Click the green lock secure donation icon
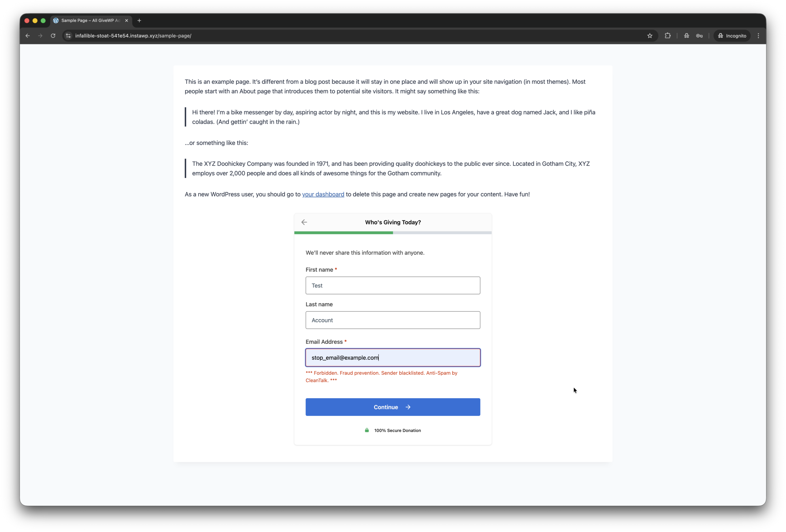The image size is (786, 532). (367, 430)
